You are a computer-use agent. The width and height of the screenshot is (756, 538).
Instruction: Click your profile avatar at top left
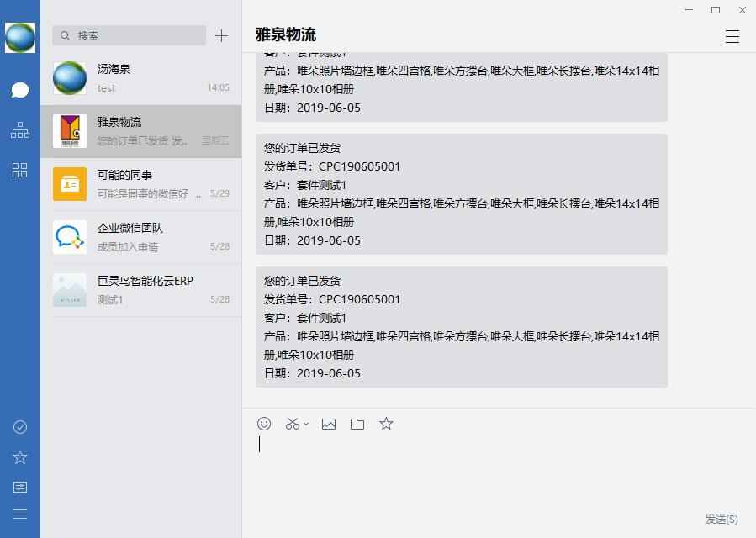click(x=19, y=36)
